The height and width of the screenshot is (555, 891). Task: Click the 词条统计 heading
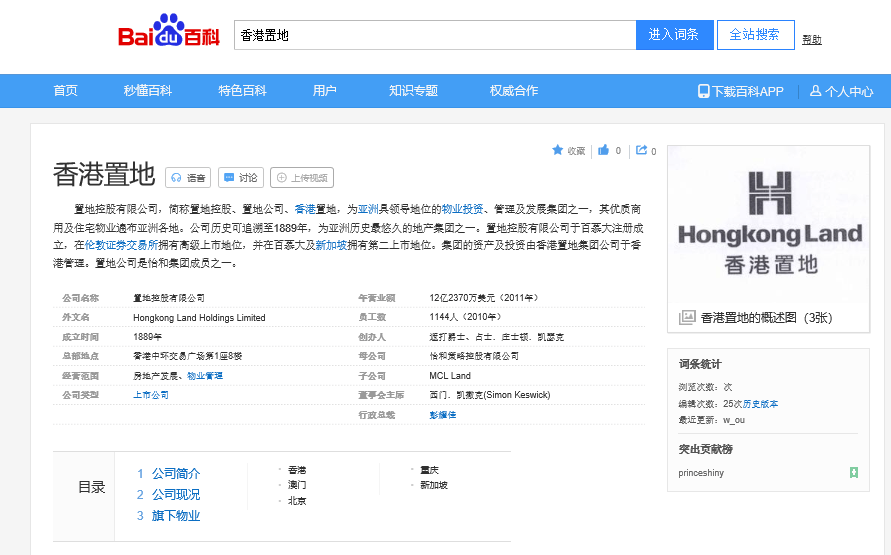tap(700, 364)
